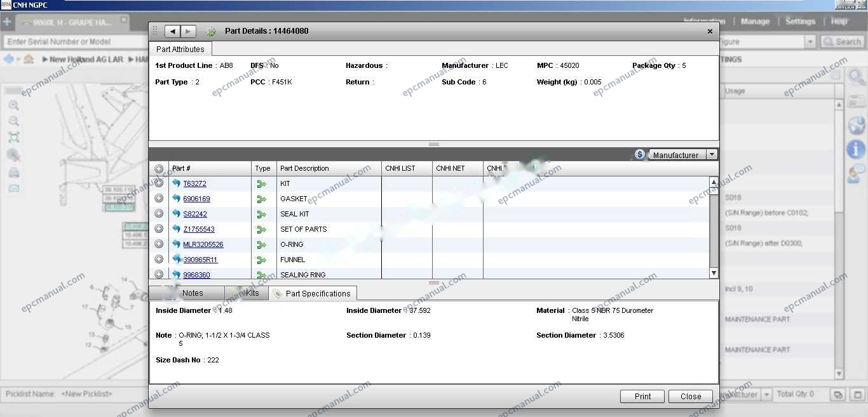
Task: Open the MLR3205526 part link
Action: point(203,244)
